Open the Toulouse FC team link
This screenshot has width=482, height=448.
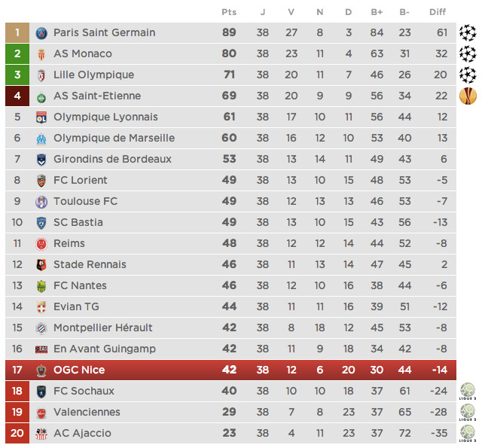pos(85,201)
